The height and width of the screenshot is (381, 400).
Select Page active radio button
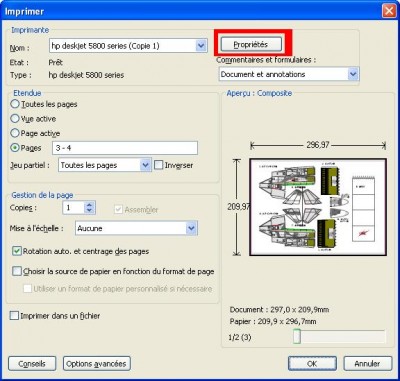coord(15,133)
